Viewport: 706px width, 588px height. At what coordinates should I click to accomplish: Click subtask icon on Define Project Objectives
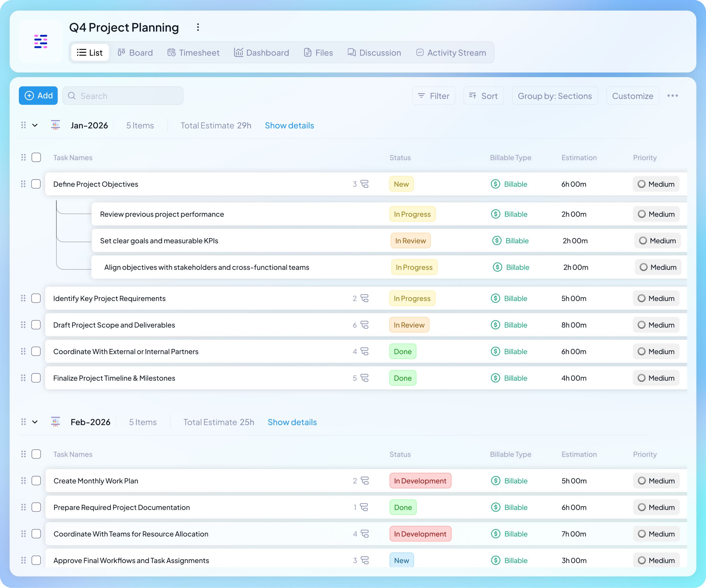(x=365, y=184)
